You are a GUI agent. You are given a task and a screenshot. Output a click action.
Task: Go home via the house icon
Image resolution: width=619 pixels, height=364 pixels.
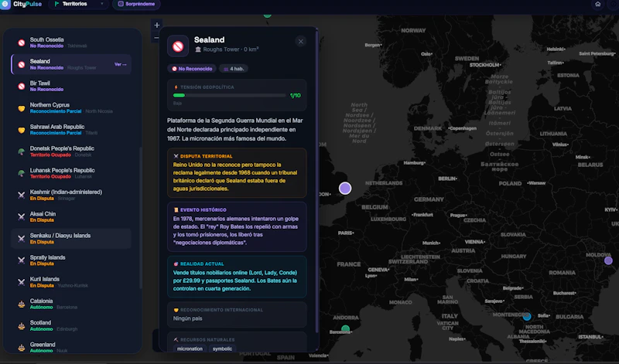click(597, 4)
